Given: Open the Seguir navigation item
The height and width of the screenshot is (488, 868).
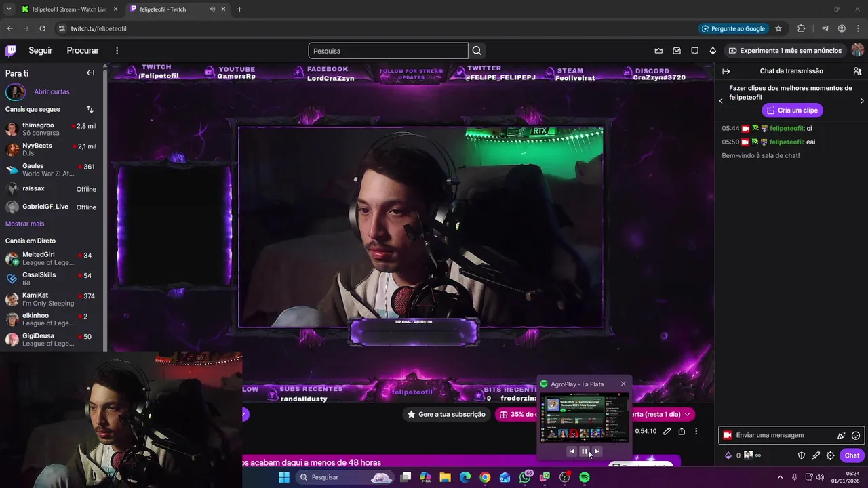Looking at the screenshot, I should coord(41,51).
